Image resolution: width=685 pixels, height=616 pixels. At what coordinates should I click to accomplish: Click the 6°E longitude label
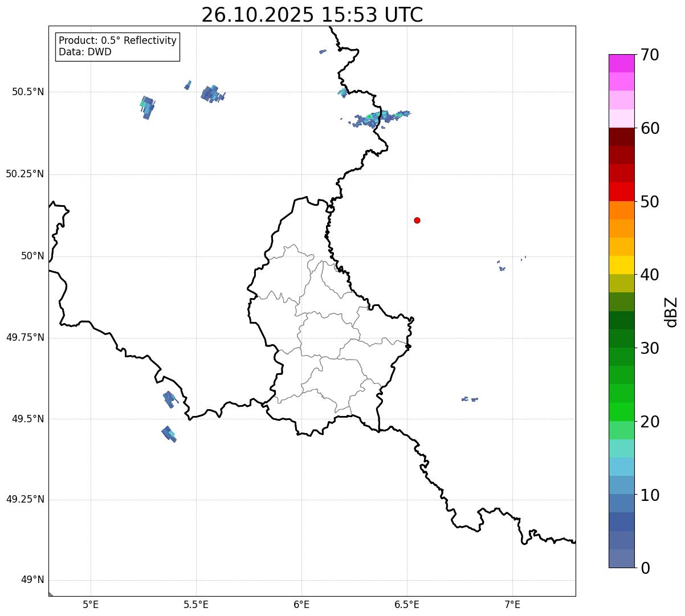[x=301, y=605]
